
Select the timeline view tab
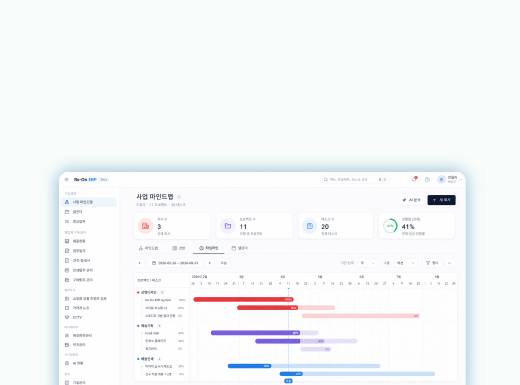click(208, 248)
